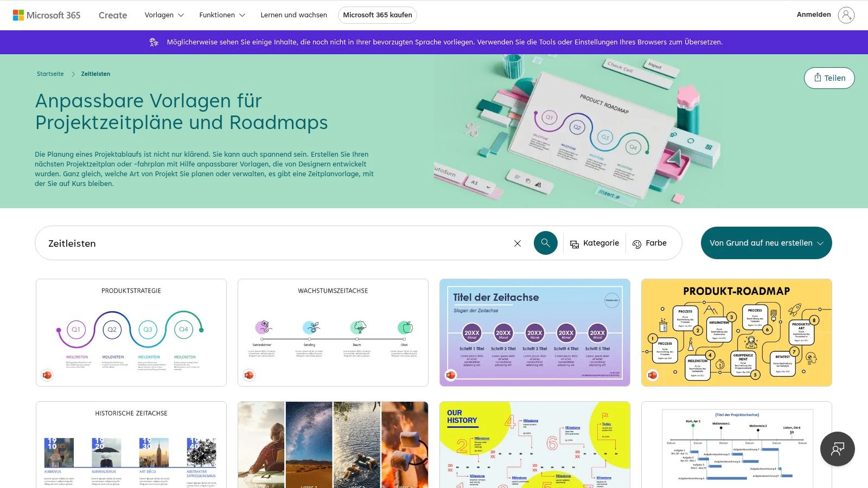The image size is (868, 488).
Task: Click the Microsoft 365 kaufen button
Action: click(378, 15)
